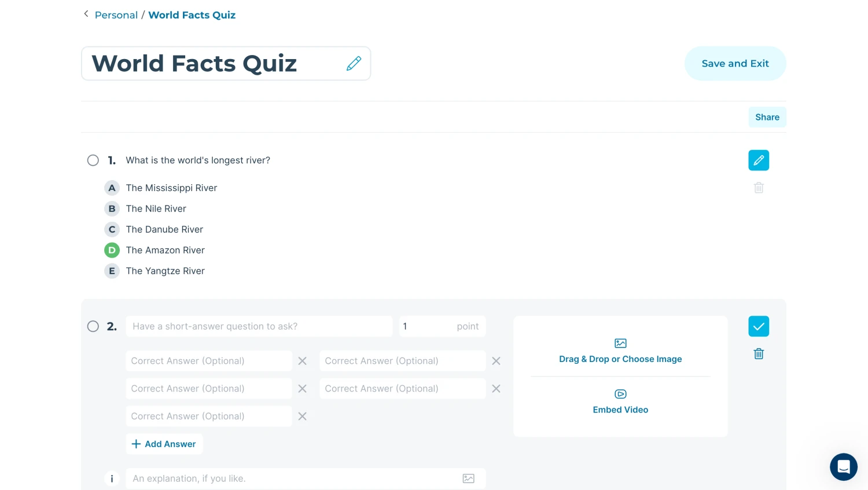Image resolution: width=868 pixels, height=490 pixels.
Task: Confirm question 2 with the checkmark icon
Action: [759, 326]
